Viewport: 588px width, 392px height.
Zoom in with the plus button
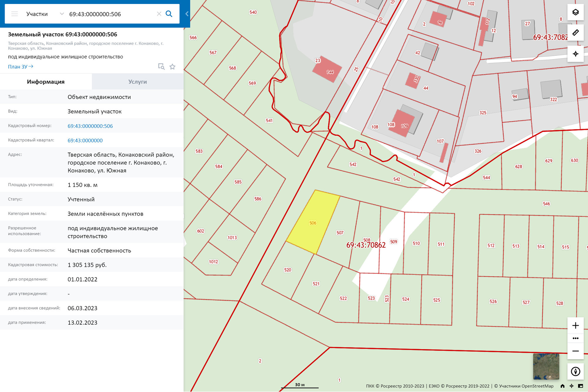pyautogui.click(x=575, y=325)
